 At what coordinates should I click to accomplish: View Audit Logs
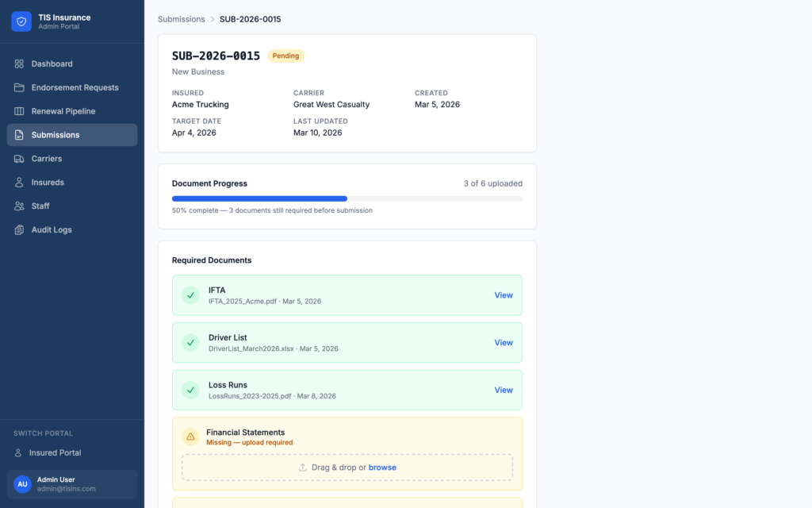click(x=72, y=229)
